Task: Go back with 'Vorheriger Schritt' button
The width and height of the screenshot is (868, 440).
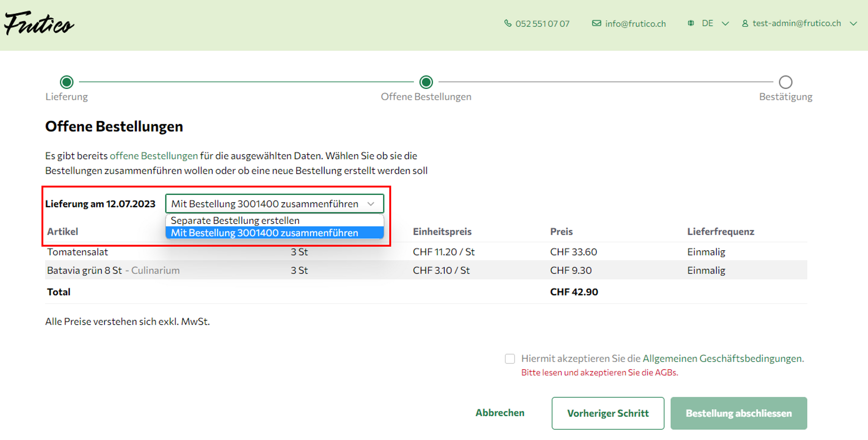Action: pyautogui.click(x=608, y=413)
